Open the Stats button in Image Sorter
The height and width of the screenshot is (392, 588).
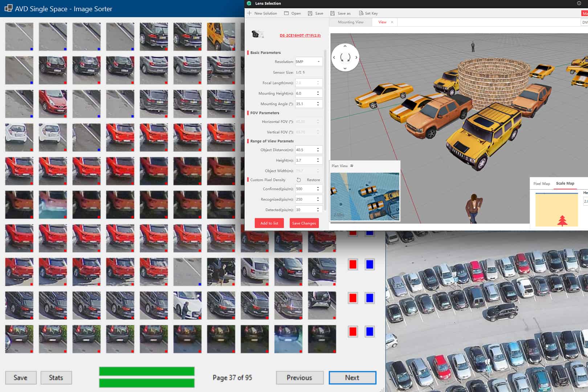click(x=56, y=377)
